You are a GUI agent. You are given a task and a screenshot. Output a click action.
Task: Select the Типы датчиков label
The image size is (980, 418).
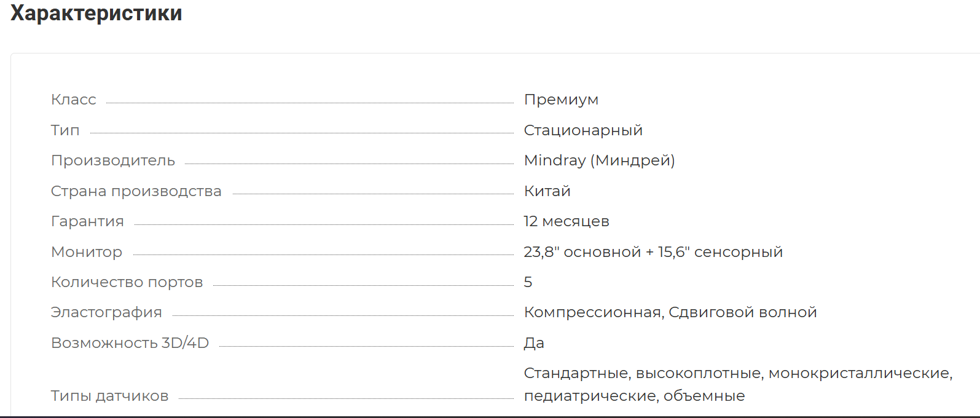coord(109,396)
